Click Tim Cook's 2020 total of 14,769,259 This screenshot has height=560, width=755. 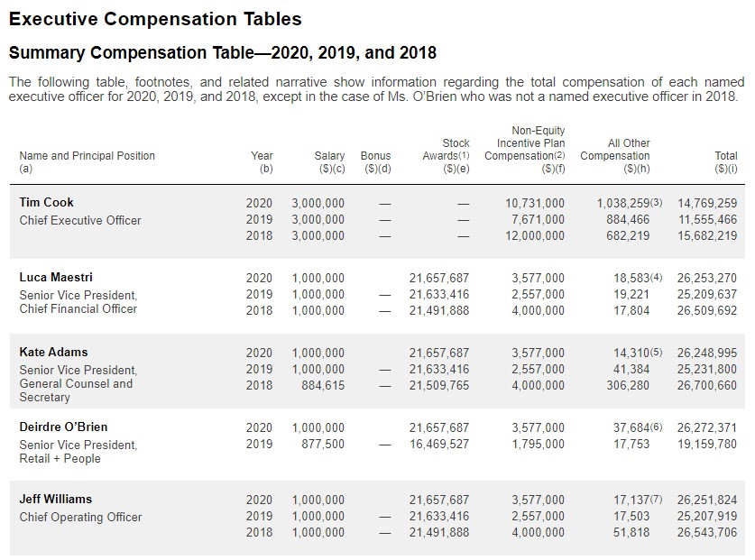707,203
